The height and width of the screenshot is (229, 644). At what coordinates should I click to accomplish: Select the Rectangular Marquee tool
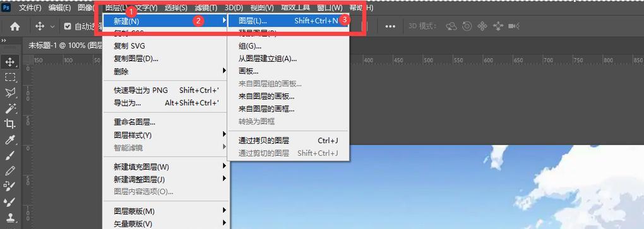coord(10,78)
